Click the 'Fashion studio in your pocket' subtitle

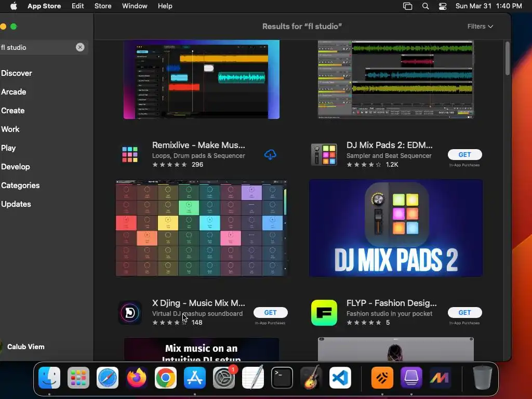pyautogui.click(x=389, y=314)
